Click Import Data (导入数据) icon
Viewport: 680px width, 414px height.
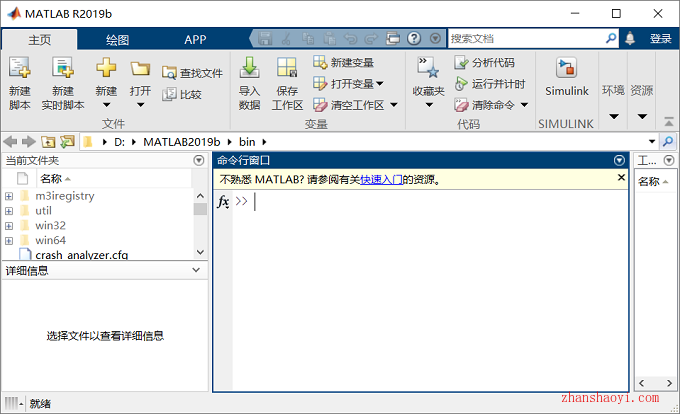(249, 68)
